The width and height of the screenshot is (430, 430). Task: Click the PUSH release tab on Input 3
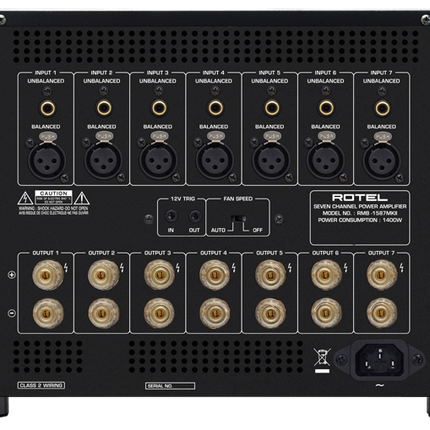click(159, 136)
